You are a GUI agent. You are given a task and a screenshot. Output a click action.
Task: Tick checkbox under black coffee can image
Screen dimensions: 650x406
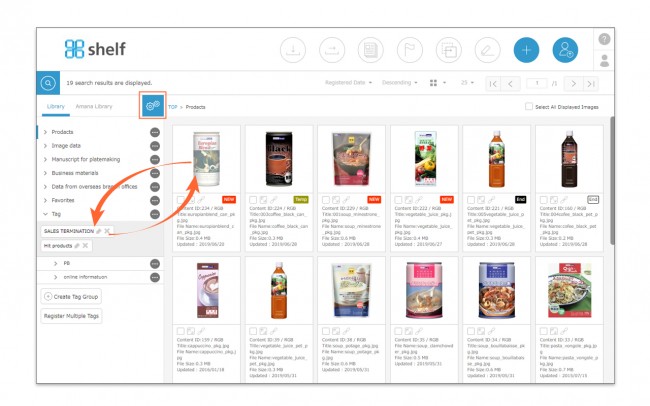coord(253,200)
